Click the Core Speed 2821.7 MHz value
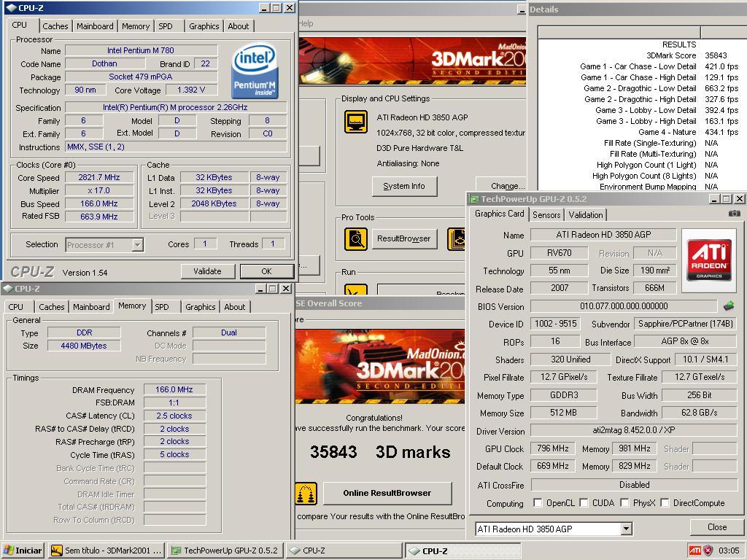 point(99,178)
